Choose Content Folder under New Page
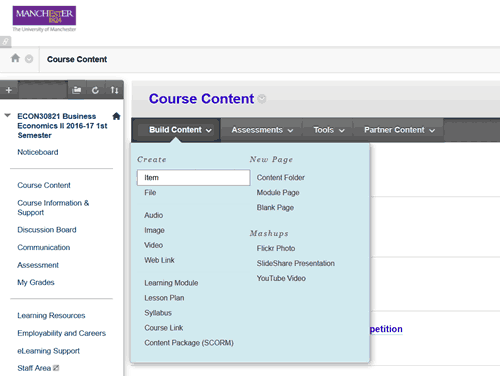The image size is (500, 376). [281, 178]
